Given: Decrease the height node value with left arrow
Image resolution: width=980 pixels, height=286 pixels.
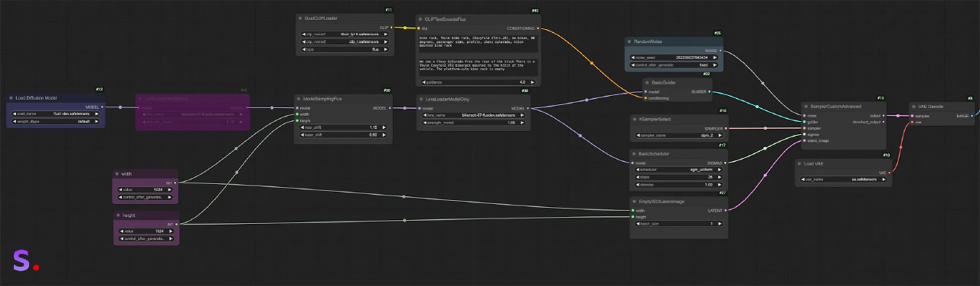Looking at the screenshot, I should tap(122, 231).
